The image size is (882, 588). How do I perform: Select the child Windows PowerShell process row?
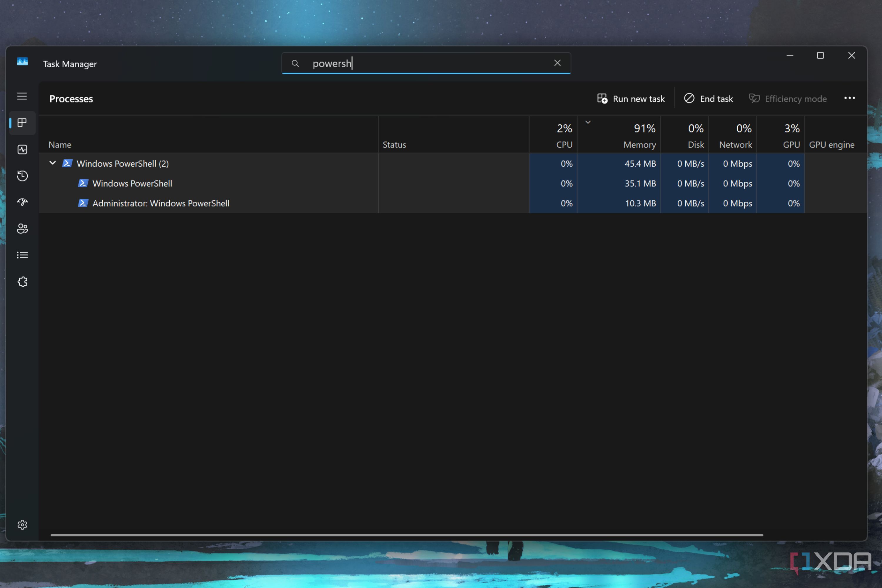(x=453, y=183)
